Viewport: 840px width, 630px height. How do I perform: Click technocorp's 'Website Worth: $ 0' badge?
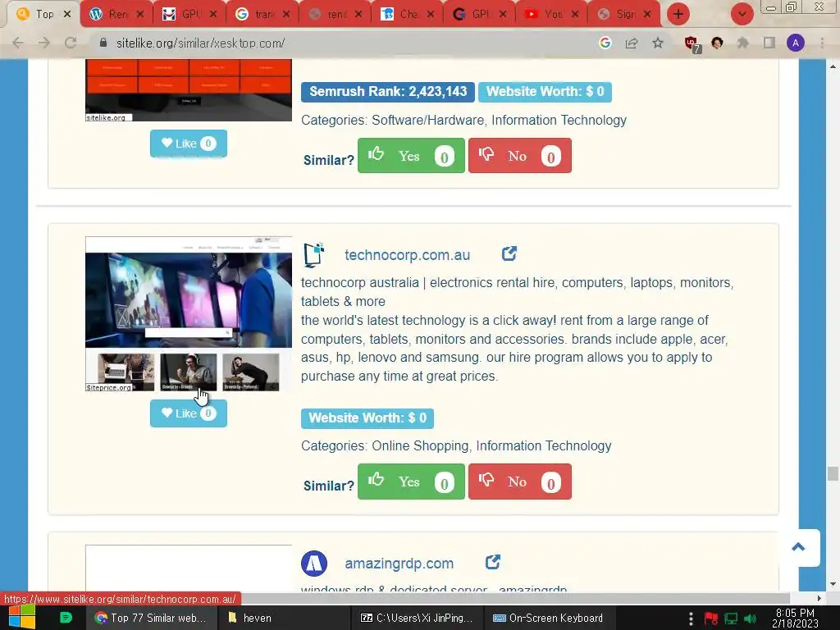click(367, 418)
